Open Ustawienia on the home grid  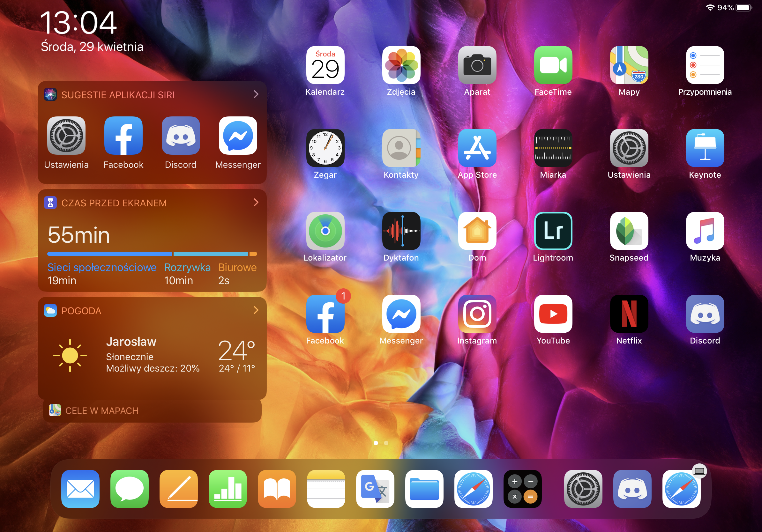point(629,148)
